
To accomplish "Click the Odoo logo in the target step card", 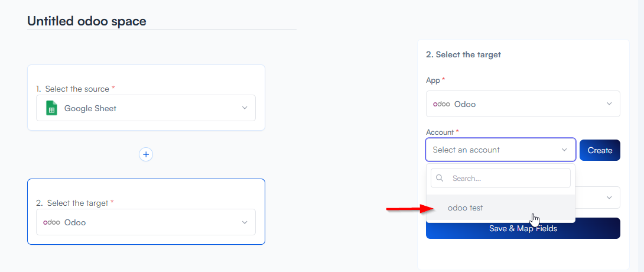I will pos(52,222).
